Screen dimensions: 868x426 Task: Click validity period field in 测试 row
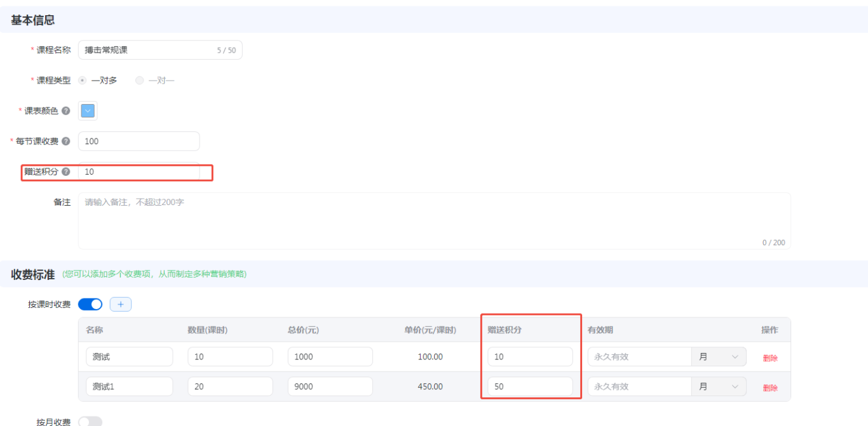click(639, 357)
